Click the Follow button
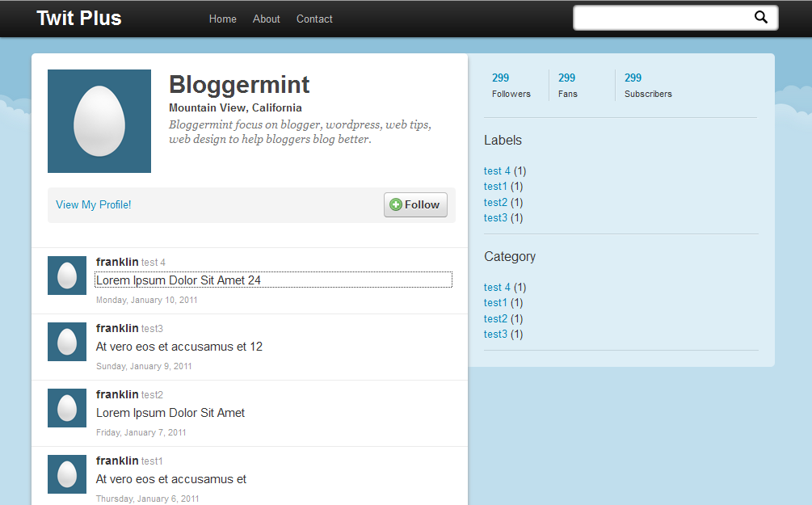This screenshot has height=505, width=812. [415, 204]
